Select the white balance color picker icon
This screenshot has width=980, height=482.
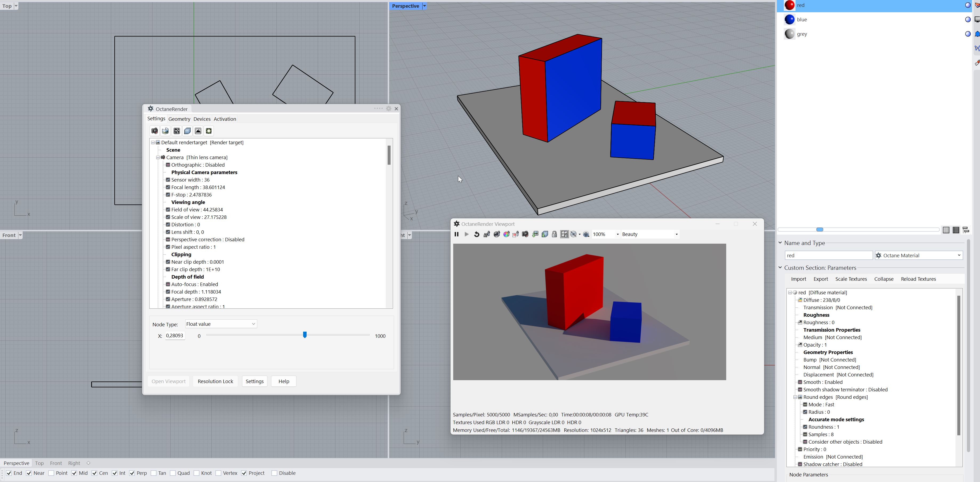click(x=506, y=234)
